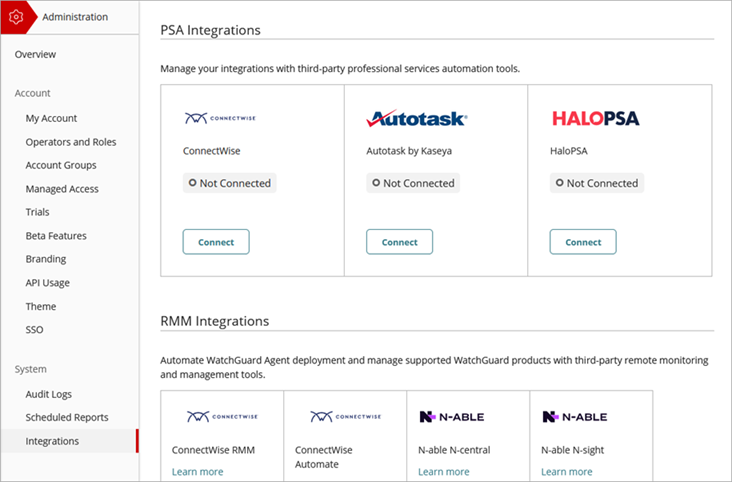
Task: Click the RMM integrations description paragraph
Action: click(434, 368)
